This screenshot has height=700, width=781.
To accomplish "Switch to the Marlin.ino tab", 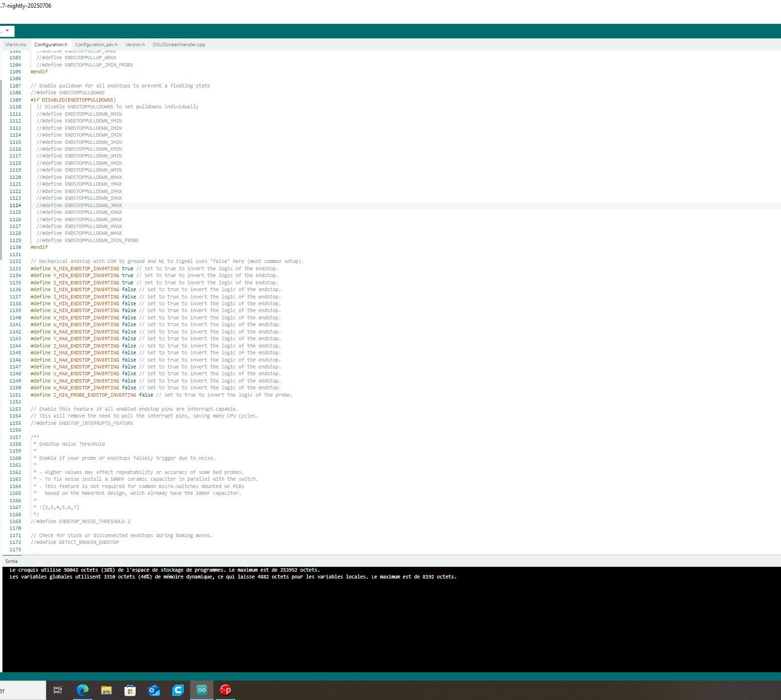I will pos(16,45).
